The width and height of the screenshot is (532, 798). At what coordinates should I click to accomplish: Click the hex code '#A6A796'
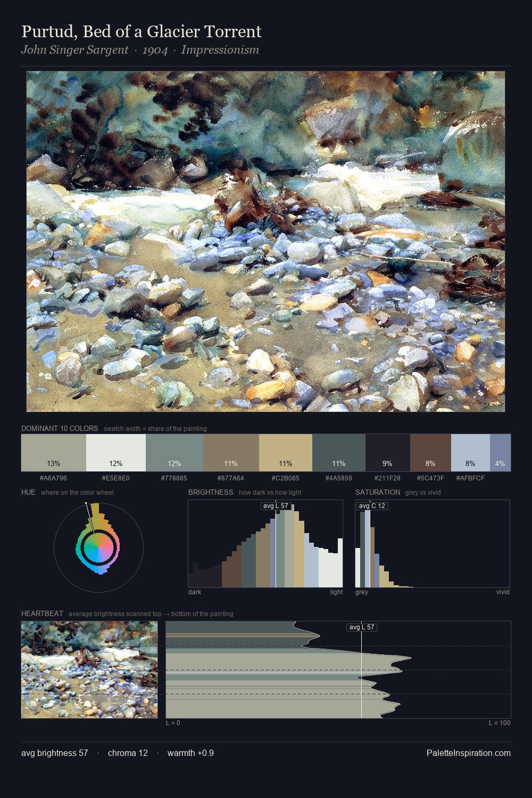(54, 478)
